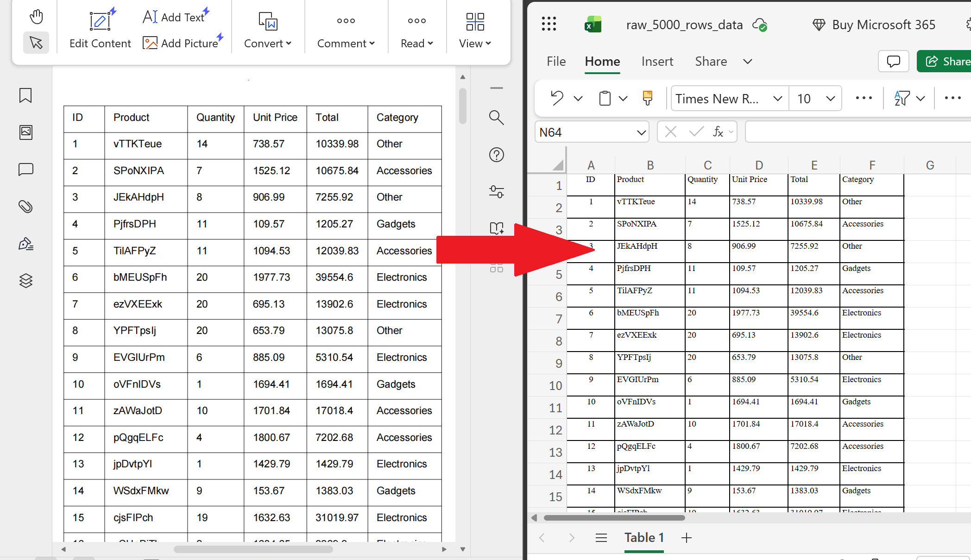Click the green Share button
This screenshot has height=560, width=971.
tap(945, 61)
